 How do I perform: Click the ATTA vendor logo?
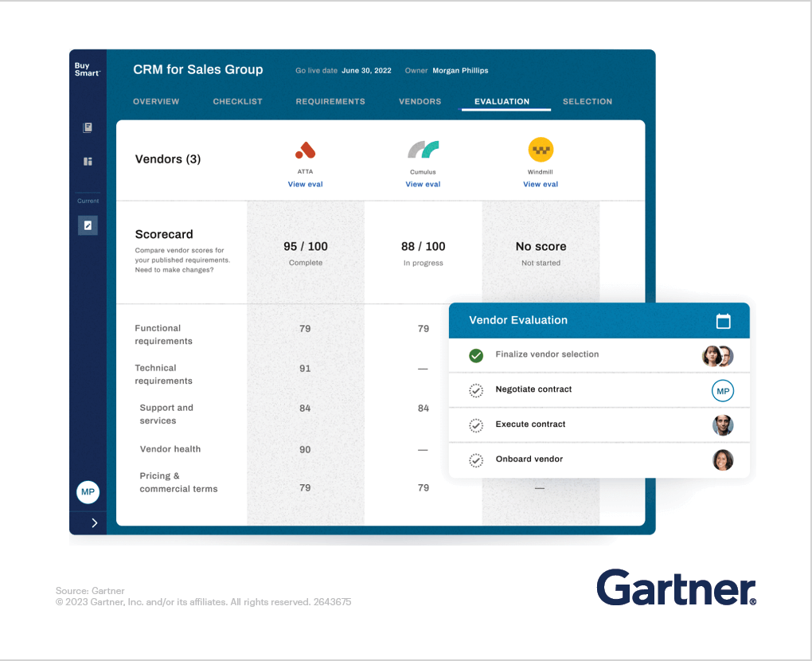305,151
